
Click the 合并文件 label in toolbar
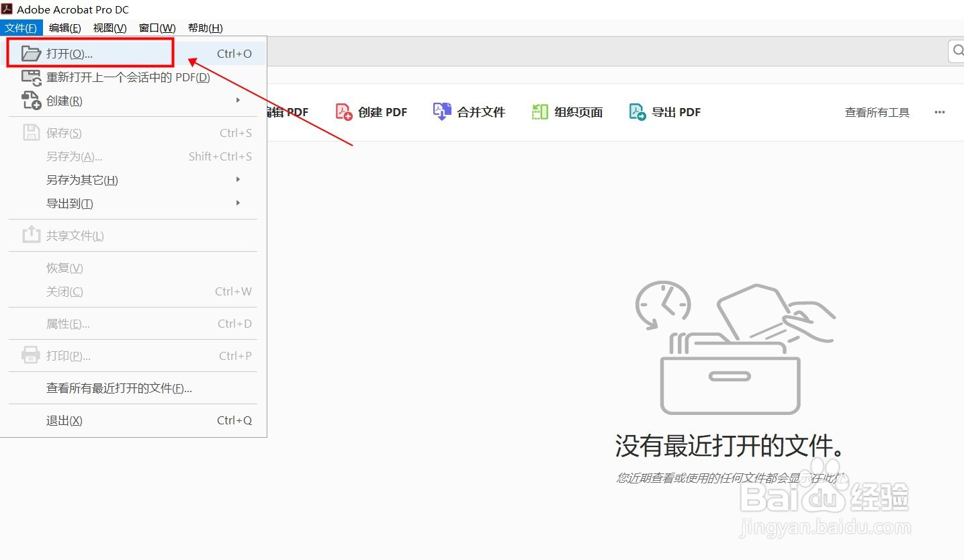[x=481, y=112]
